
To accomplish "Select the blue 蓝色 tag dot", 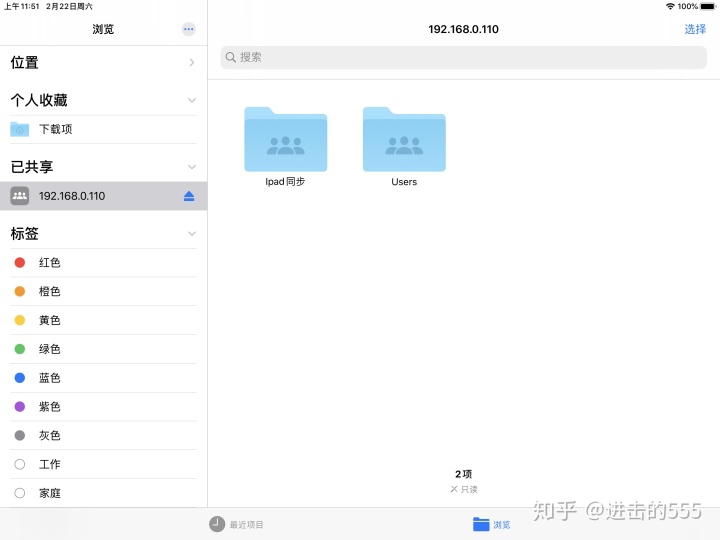I will (20, 378).
